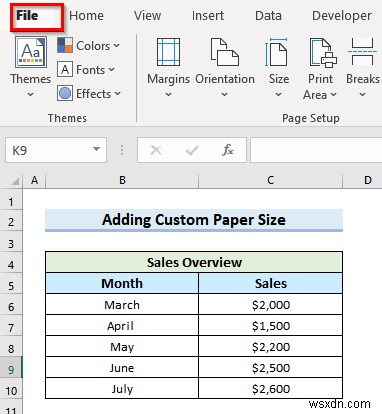Switch to the Home tab

pyautogui.click(x=86, y=16)
